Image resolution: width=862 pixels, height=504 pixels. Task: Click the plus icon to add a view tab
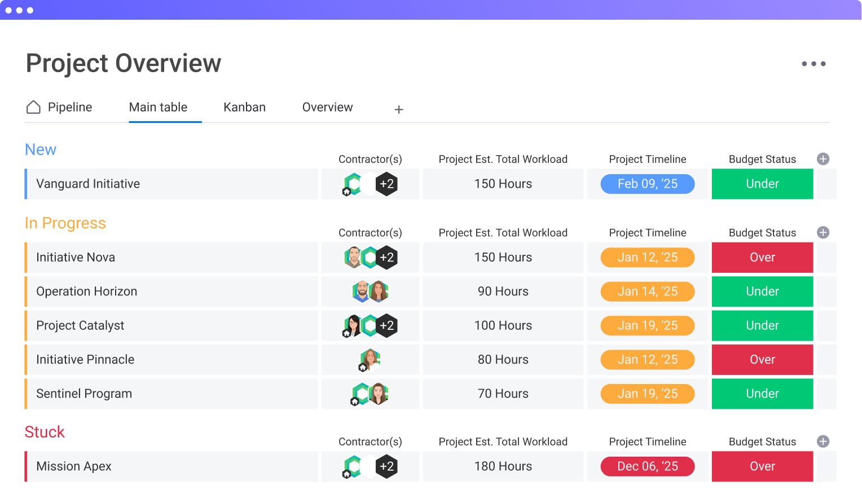(x=399, y=109)
